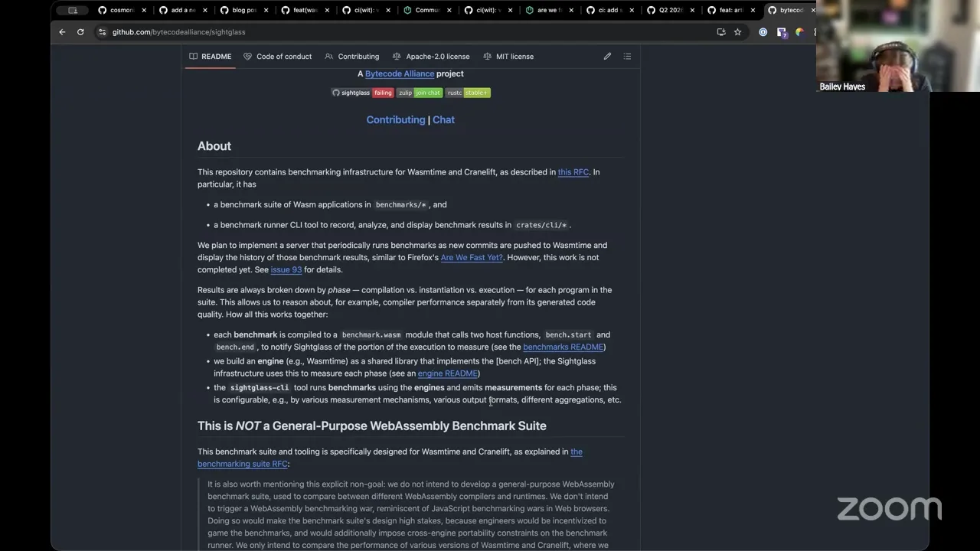The width and height of the screenshot is (980, 551).
Task: Close the 'feat(was' browser tab
Action: tap(327, 11)
